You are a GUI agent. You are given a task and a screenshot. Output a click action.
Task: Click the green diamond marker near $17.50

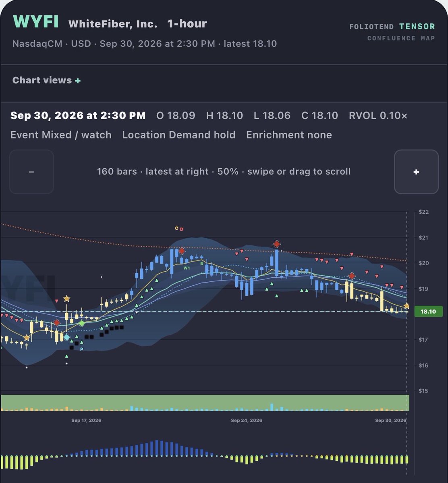[x=82, y=323]
